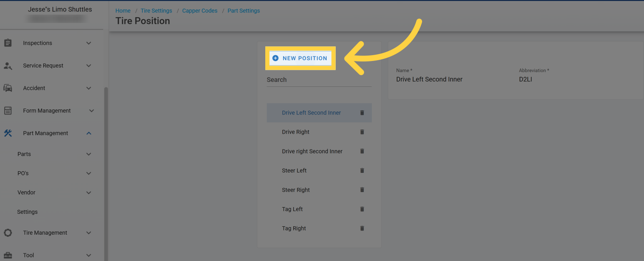Expand the Service Request menu
The width and height of the screenshot is (644, 261).
(x=88, y=66)
